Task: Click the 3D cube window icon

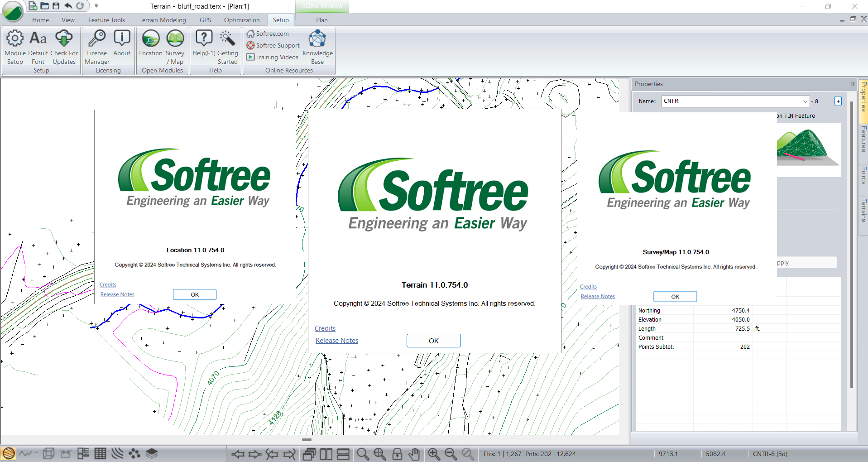Action: (48, 453)
